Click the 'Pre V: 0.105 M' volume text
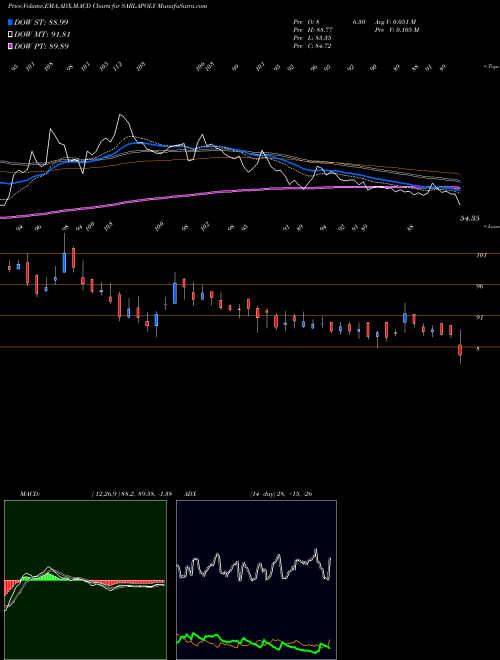This screenshot has height=660, width=500. pyautogui.click(x=396, y=30)
